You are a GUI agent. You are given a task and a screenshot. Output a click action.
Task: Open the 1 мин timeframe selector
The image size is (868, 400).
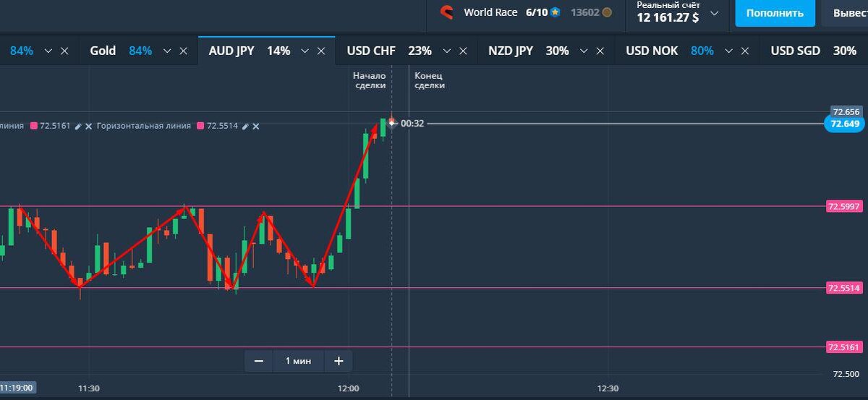pos(298,360)
